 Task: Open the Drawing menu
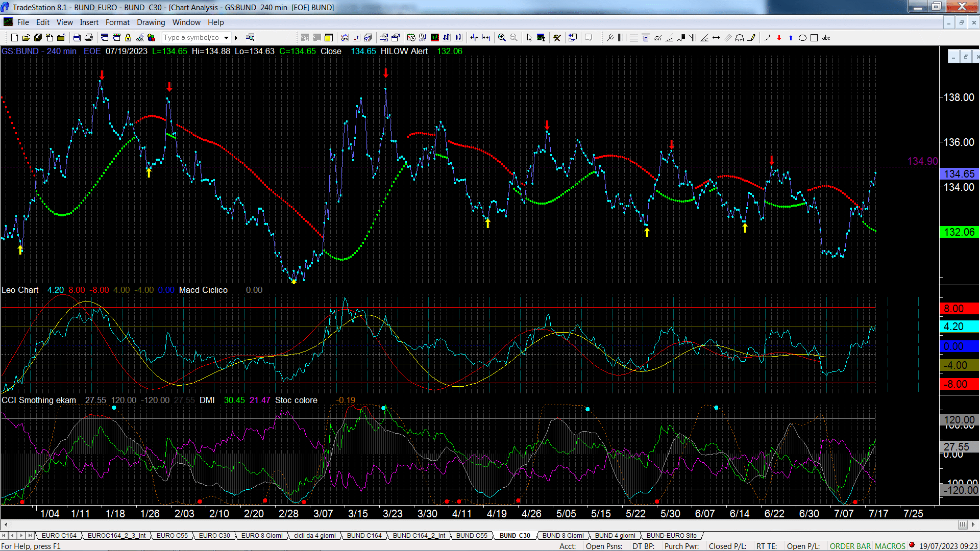(151, 22)
